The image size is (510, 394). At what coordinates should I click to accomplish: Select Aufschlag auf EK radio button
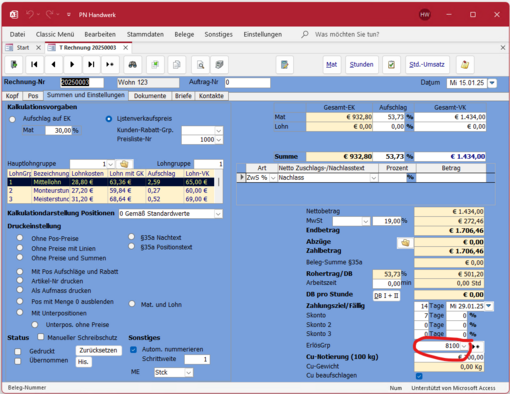(x=13, y=119)
